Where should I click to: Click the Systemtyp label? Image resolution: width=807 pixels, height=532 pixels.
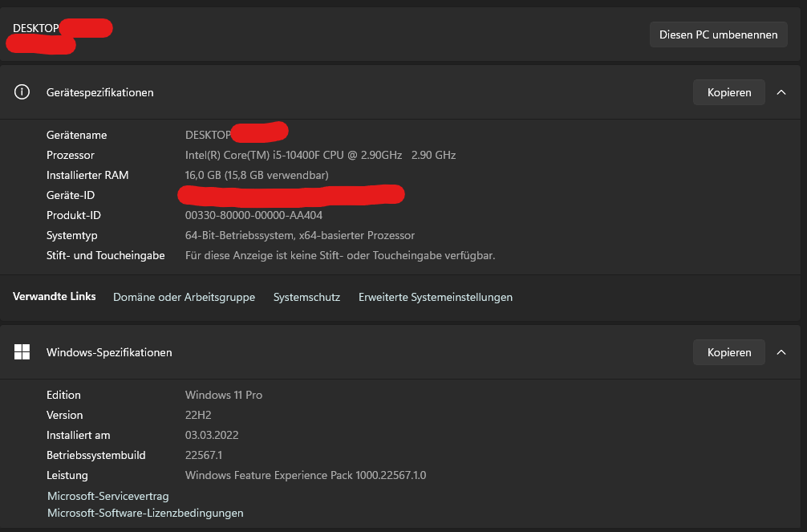[x=72, y=235]
